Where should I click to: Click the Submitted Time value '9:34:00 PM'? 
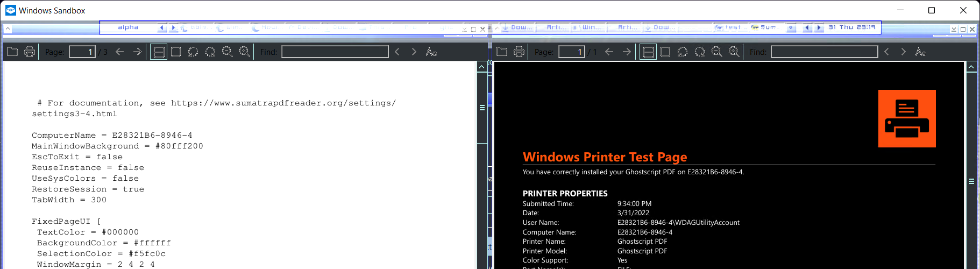(x=634, y=204)
